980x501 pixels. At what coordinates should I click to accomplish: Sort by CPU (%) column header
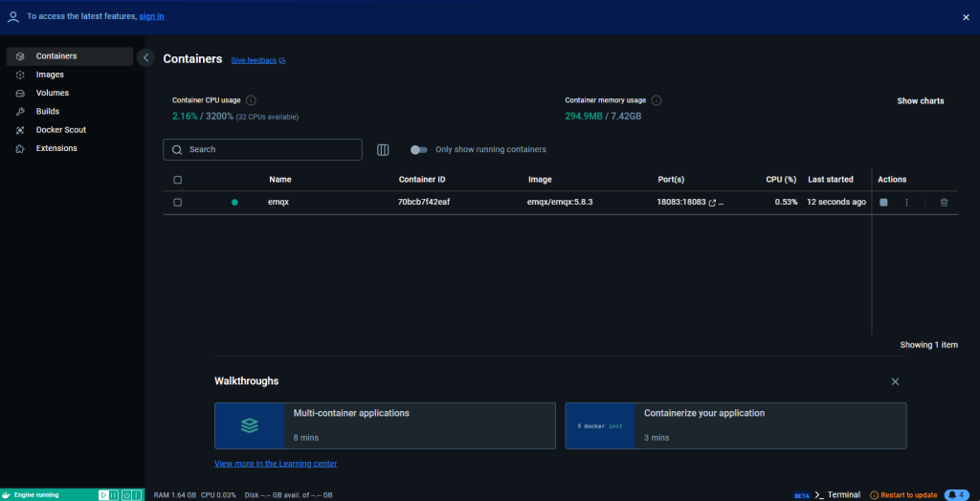[x=781, y=180]
